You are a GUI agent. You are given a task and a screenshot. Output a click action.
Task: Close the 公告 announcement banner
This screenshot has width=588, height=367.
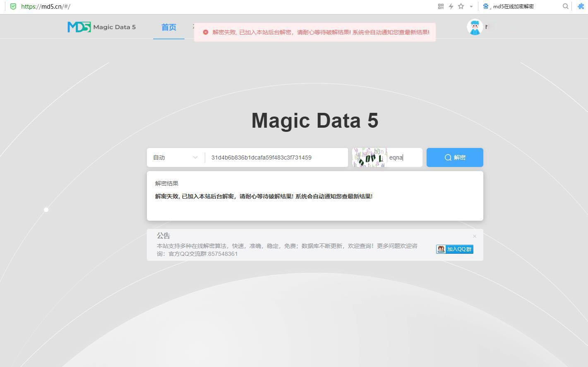[475, 236]
